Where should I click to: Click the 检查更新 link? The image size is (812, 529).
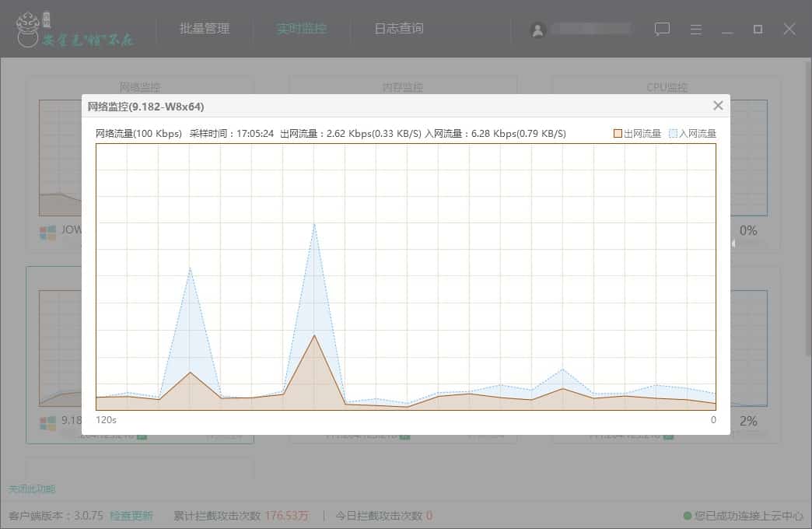pos(131,516)
